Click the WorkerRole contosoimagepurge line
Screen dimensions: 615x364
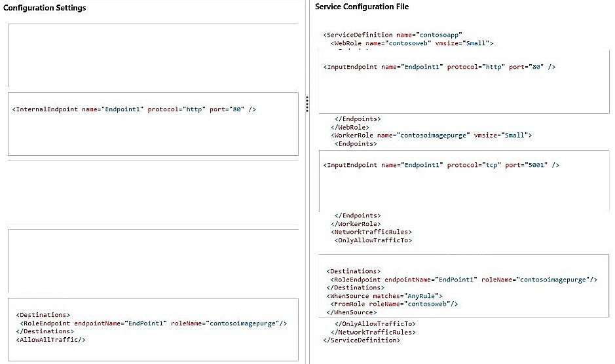coord(431,136)
